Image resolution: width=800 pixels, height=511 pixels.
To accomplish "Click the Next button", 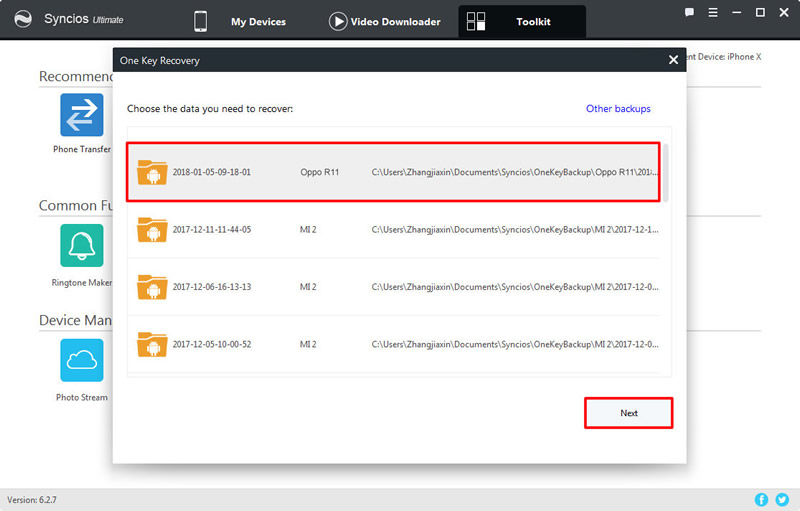I will click(x=629, y=413).
